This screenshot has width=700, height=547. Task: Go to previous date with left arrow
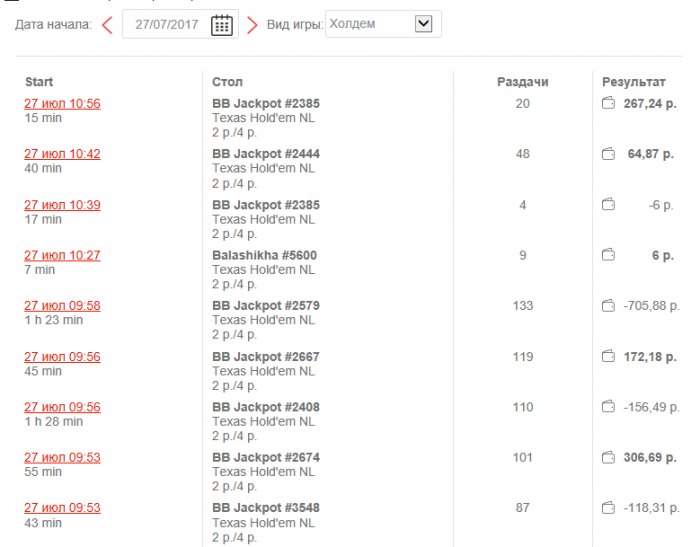point(107,25)
